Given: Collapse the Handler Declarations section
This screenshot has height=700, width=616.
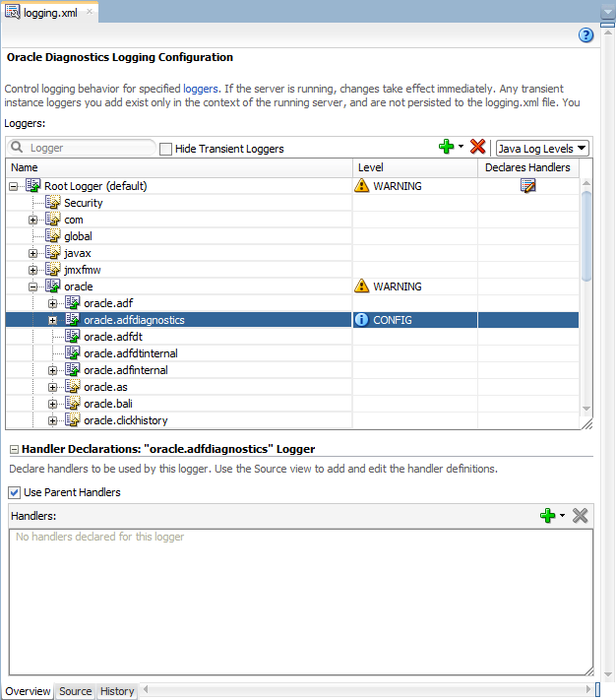Looking at the screenshot, I should coord(15,450).
